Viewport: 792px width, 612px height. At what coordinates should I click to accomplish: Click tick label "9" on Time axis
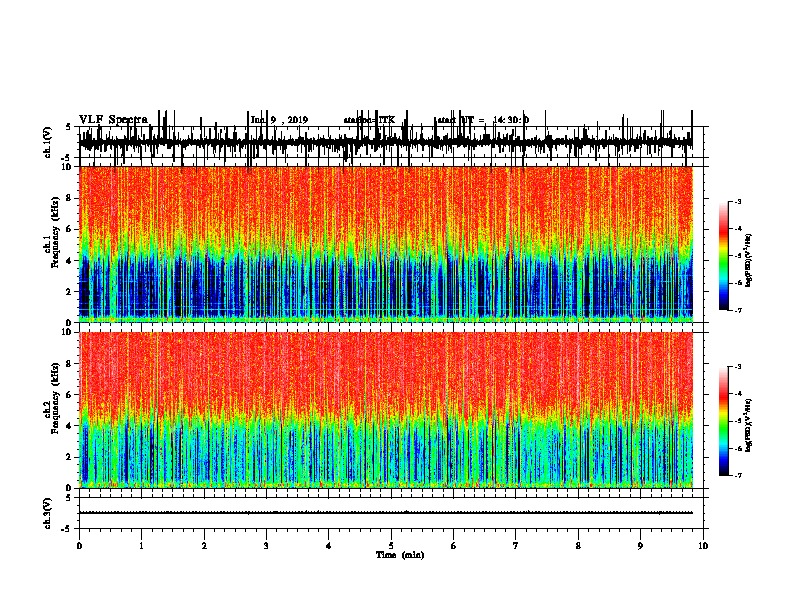[x=640, y=546]
